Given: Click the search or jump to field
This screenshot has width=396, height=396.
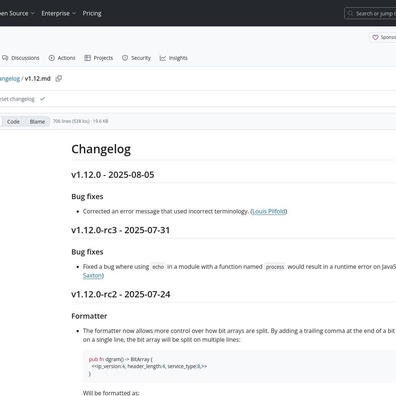Looking at the screenshot, I should pos(370,13).
